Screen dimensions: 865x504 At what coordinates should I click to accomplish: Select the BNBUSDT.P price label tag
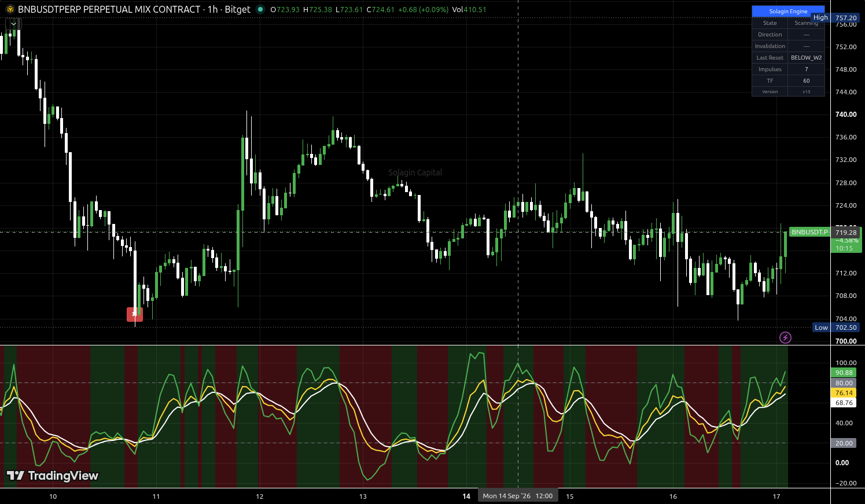[809, 232]
